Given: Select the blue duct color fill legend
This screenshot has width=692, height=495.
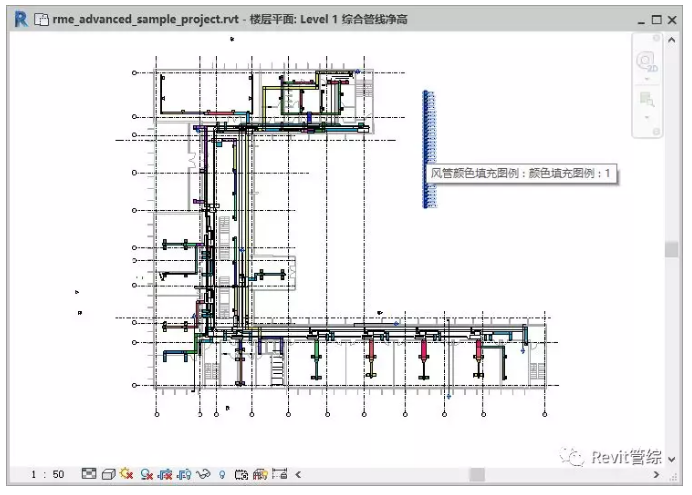Looking at the screenshot, I should tap(427, 147).
